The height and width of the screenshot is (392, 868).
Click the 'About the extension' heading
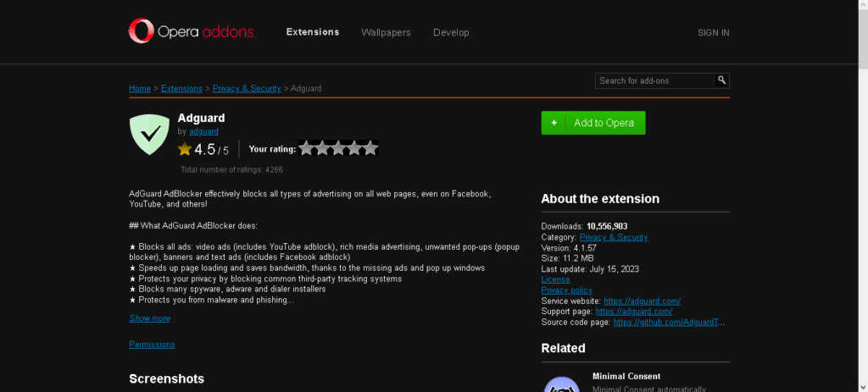coord(600,199)
